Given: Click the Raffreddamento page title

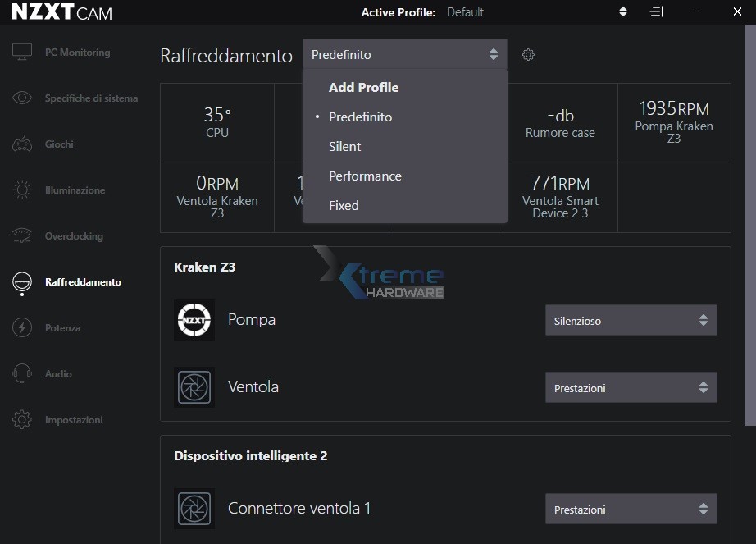Looking at the screenshot, I should coord(226,56).
